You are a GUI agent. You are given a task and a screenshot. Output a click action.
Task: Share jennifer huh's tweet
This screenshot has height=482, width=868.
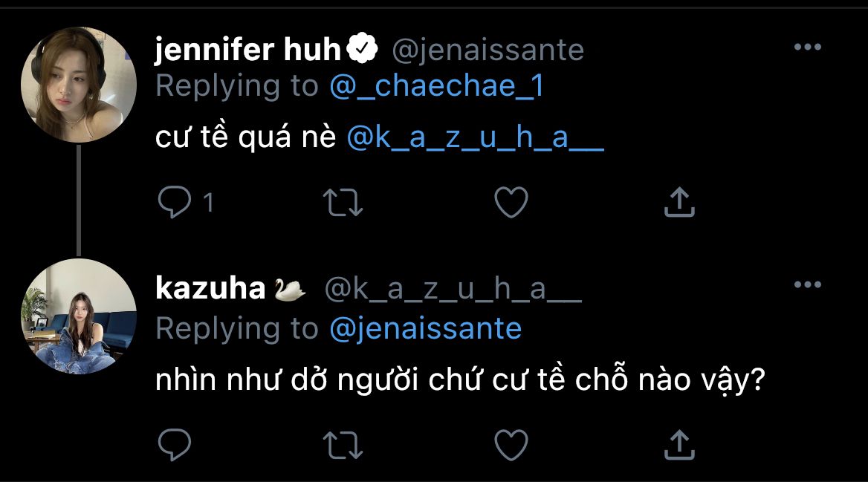coord(678,203)
